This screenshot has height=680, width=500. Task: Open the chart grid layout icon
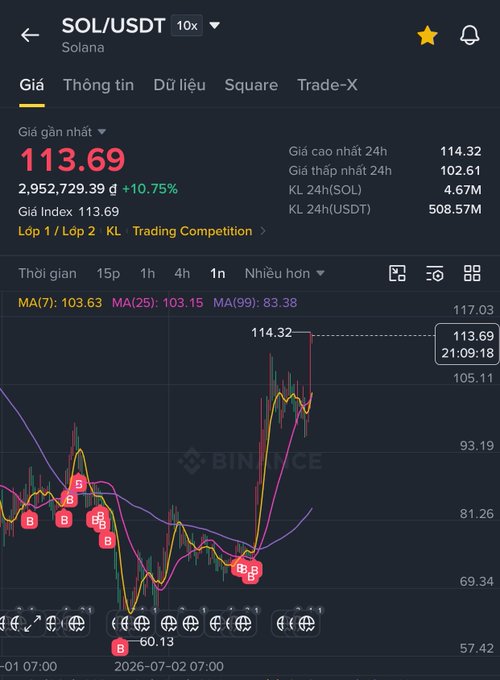(472, 274)
